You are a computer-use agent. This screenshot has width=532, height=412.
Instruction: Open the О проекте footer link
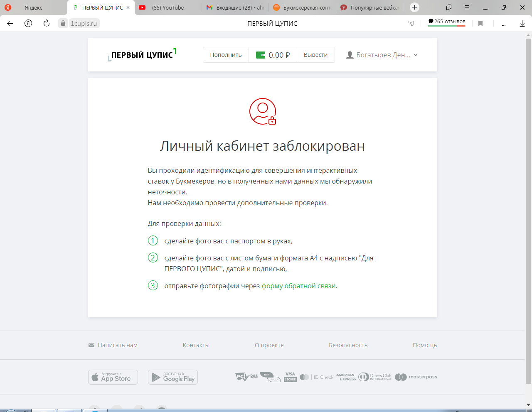click(x=269, y=345)
